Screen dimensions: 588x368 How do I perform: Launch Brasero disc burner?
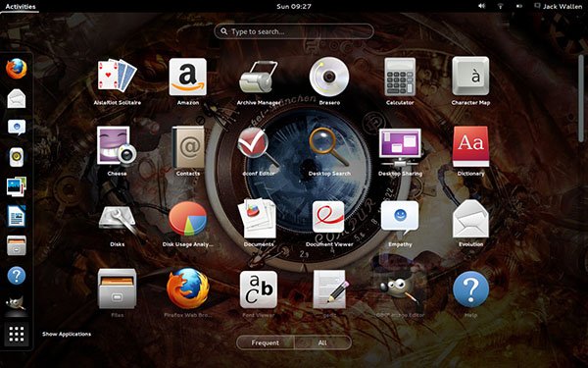click(329, 77)
